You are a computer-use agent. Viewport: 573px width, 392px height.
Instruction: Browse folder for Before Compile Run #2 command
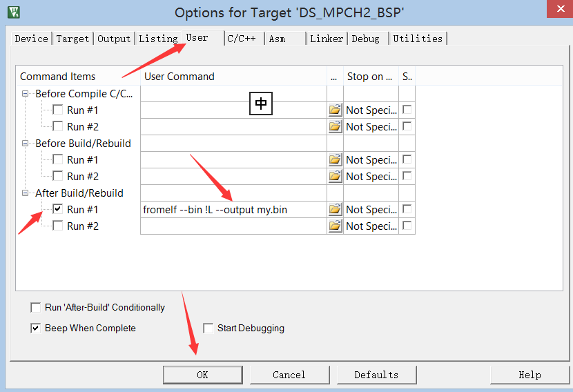(x=335, y=127)
